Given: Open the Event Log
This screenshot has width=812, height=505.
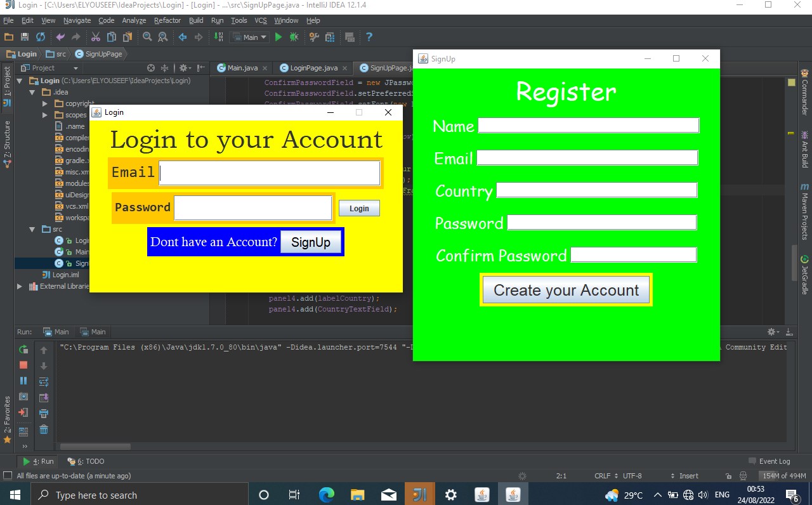Looking at the screenshot, I should point(769,461).
